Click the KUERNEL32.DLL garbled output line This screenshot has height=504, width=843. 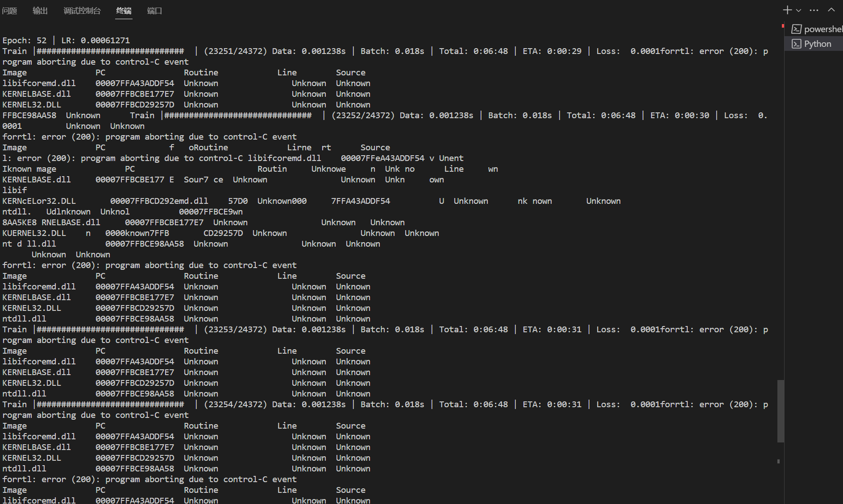point(220,233)
